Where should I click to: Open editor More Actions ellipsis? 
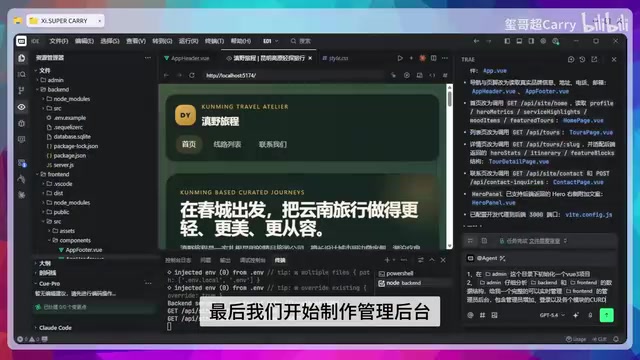click(445, 58)
